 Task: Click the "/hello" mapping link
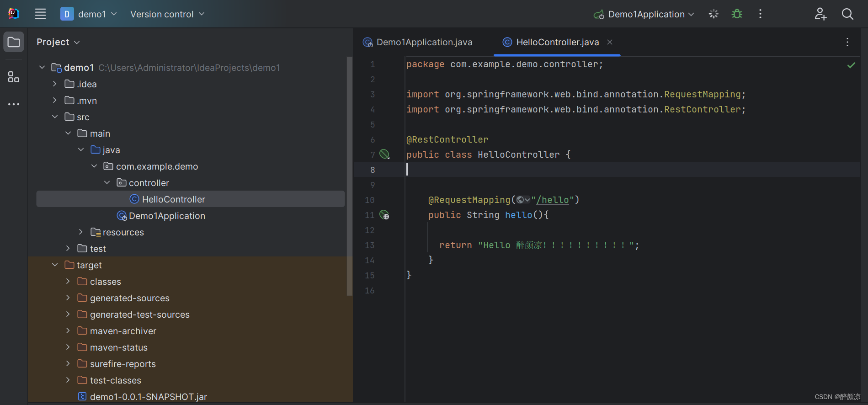553,200
